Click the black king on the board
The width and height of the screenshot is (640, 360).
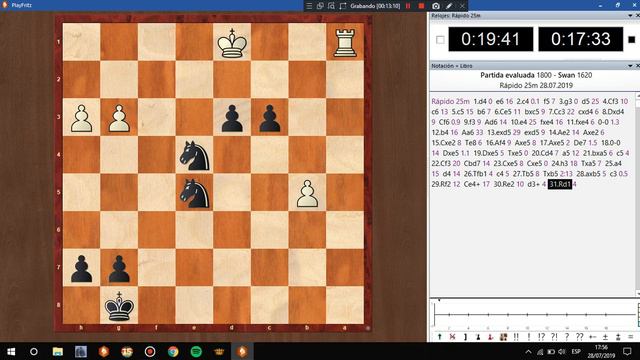(x=119, y=306)
